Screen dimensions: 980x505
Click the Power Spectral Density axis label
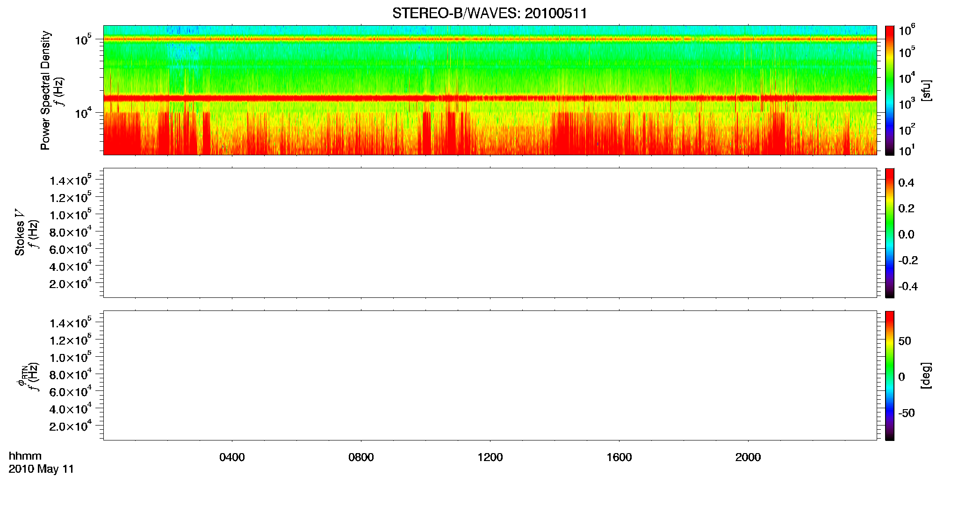45,90
